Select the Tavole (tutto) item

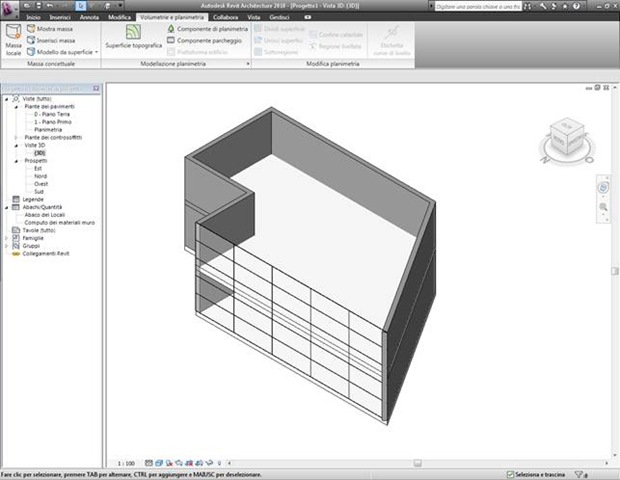(x=39, y=230)
